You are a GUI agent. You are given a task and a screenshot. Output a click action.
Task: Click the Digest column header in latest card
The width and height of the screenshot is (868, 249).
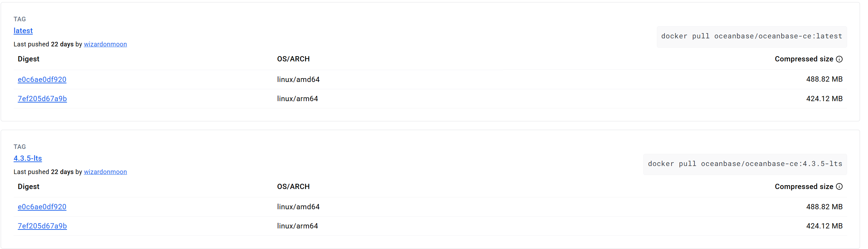[29, 59]
